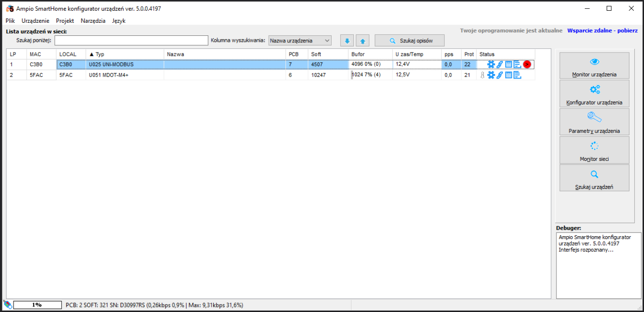Click Wsparcie zdalne - pobierz link
Viewport: 644px width, 312px height.
pyautogui.click(x=602, y=30)
